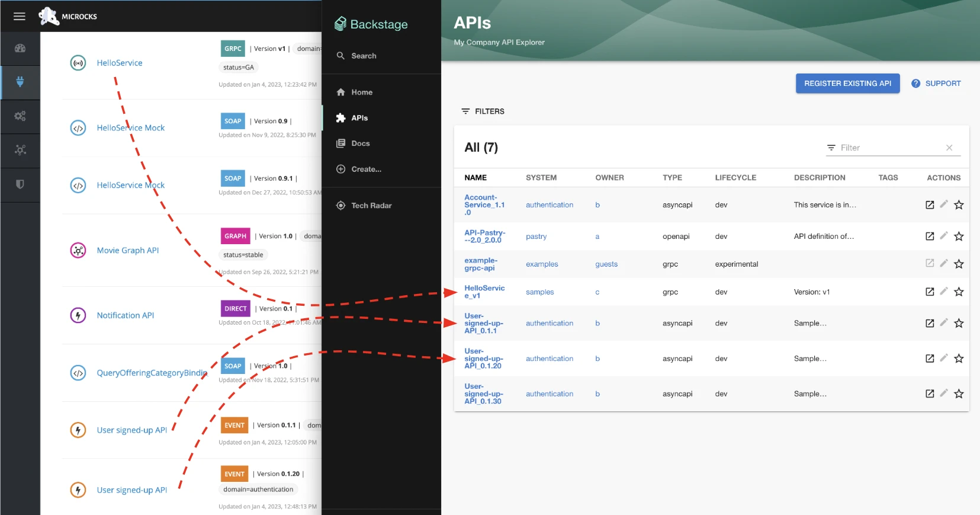Edit User-signed-up-API_0.1.20 pencil icon
This screenshot has width=980, height=515.
pos(944,358)
